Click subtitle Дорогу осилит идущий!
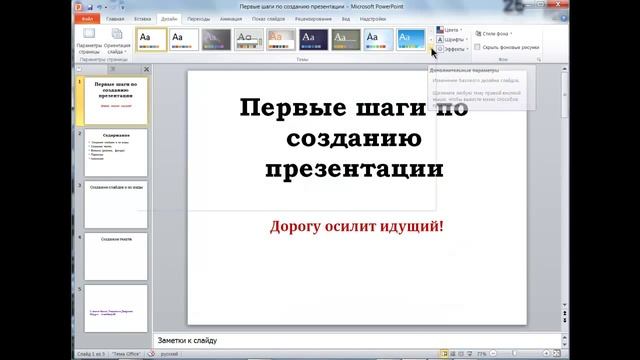 356,226
